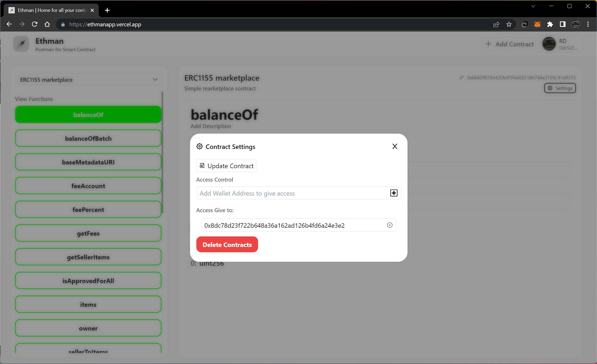597x364 pixels.
Task: Click the info circle icon next to wallet address
Action: point(389,225)
